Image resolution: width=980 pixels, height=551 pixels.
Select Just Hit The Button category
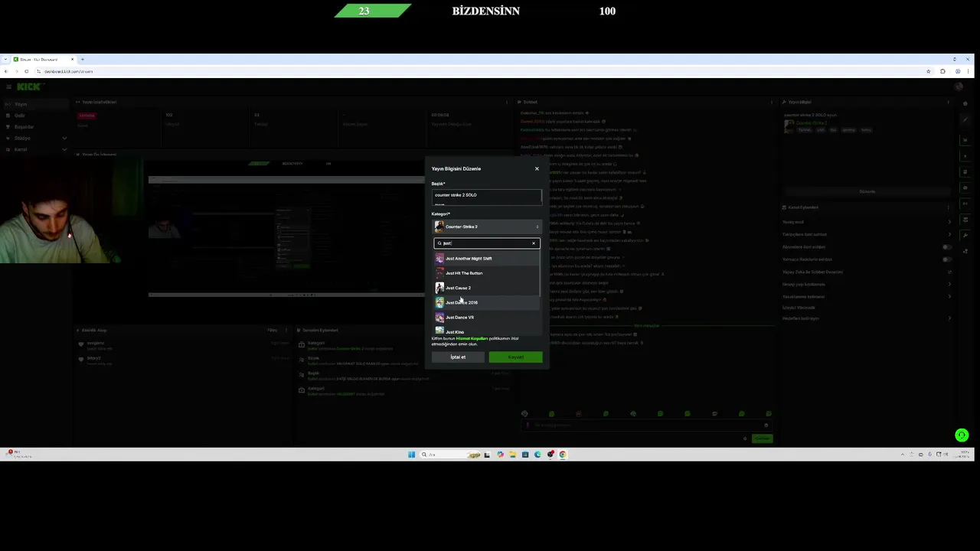485,273
